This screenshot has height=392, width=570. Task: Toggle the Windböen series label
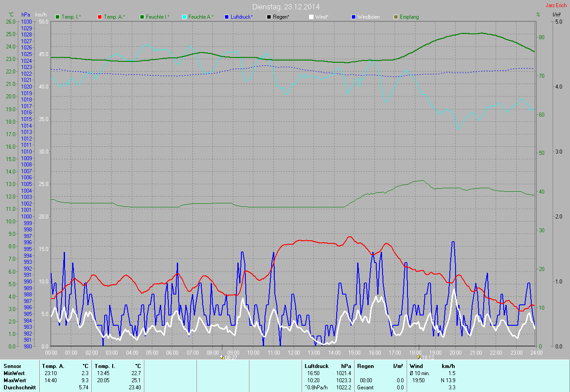coord(369,17)
